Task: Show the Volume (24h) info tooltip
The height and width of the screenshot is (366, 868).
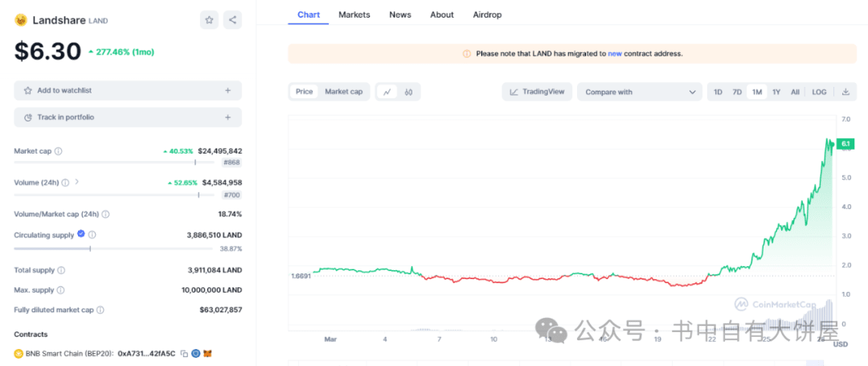Action: pyautogui.click(x=65, y=183)
